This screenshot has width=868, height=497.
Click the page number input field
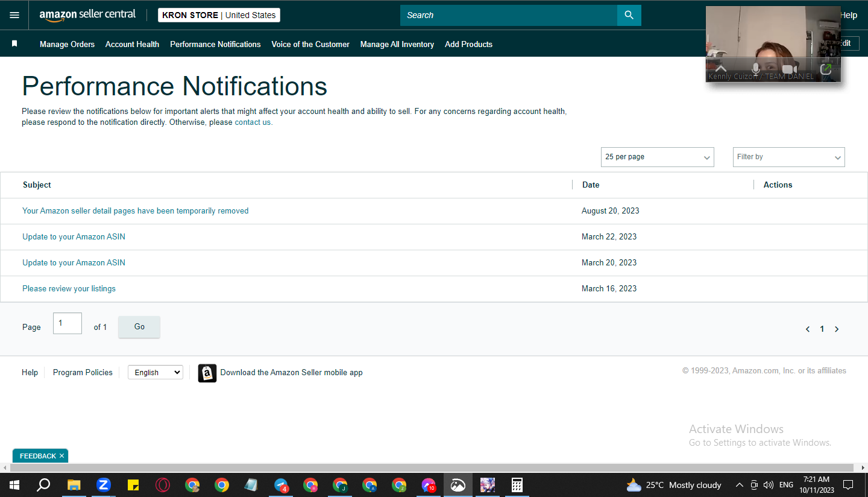tap(68, 324)
